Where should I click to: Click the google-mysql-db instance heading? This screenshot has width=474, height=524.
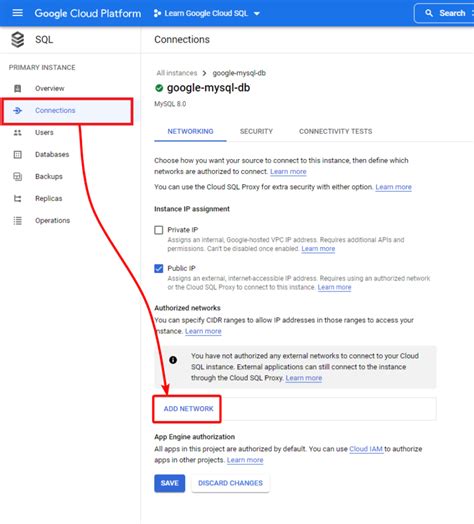tap(208, 88)
